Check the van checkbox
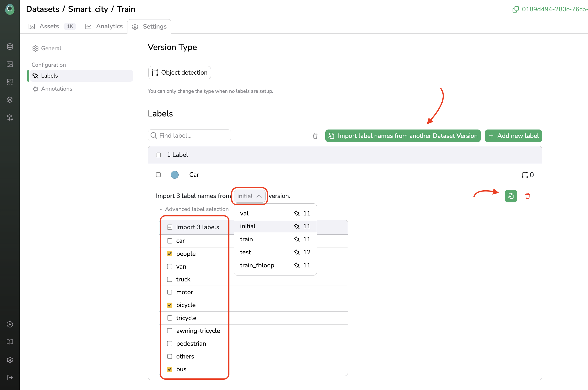Screen dimensions: 588x390 tap(170, 267)
